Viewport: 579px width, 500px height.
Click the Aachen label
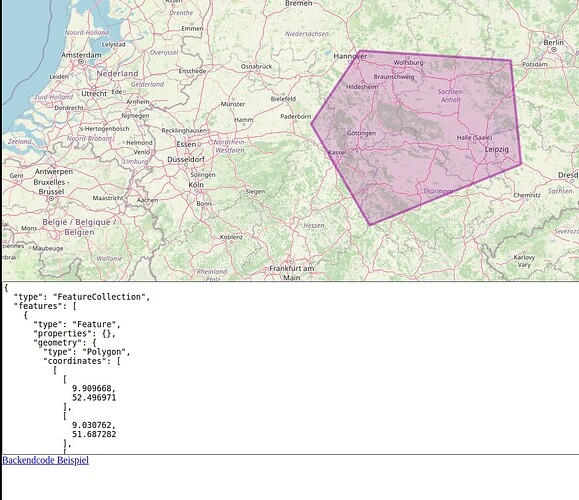tap(147, 200)
